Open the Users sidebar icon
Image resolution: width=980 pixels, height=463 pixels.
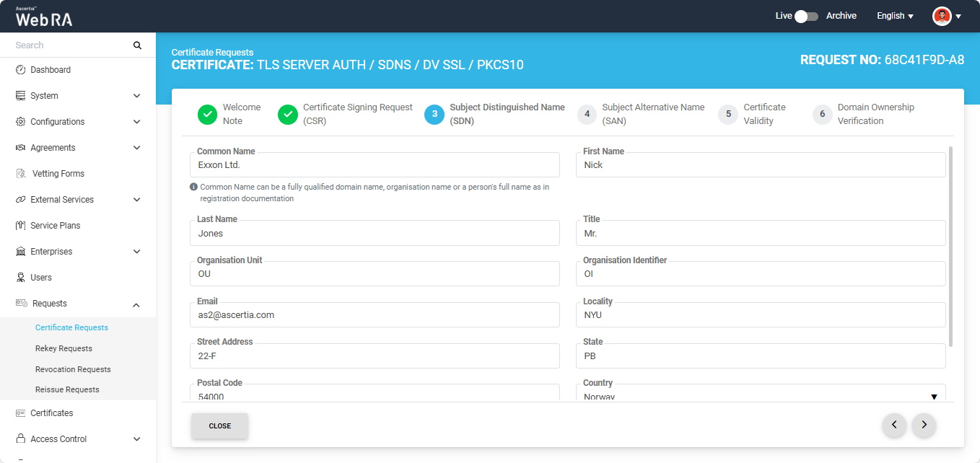point(21,278)
